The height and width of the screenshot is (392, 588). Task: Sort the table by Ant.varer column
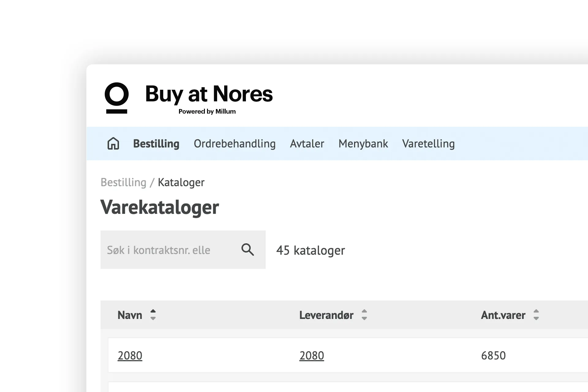click(x=536, y=315)
